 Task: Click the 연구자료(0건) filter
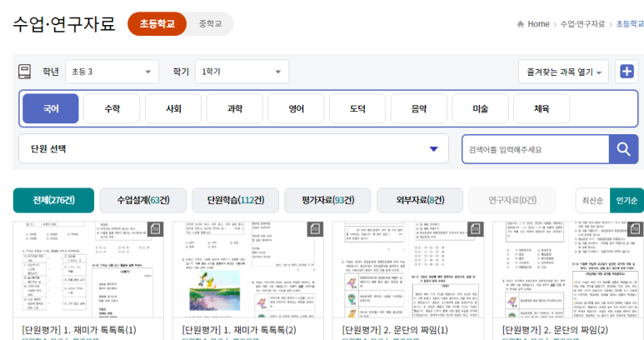[x=512, y=200]
